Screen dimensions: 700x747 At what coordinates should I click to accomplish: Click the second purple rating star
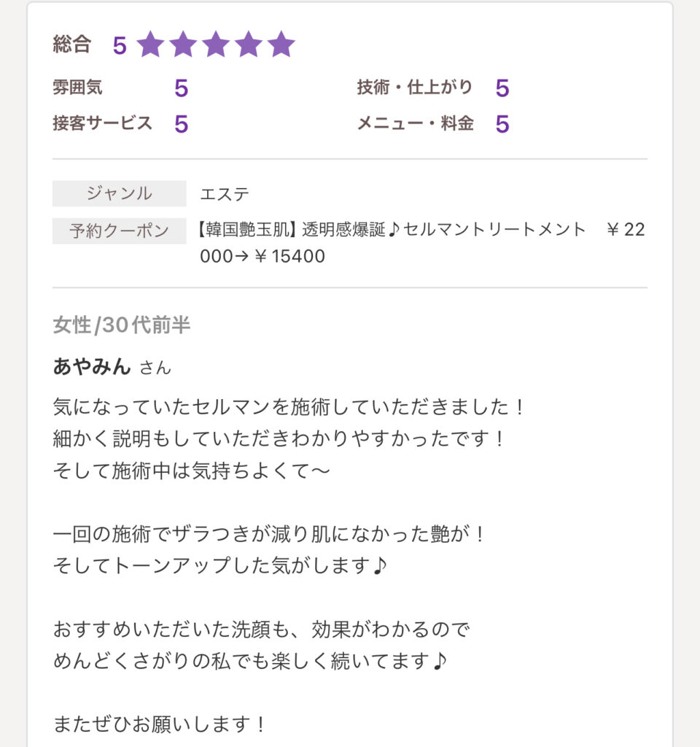click(x=183, y=44)
